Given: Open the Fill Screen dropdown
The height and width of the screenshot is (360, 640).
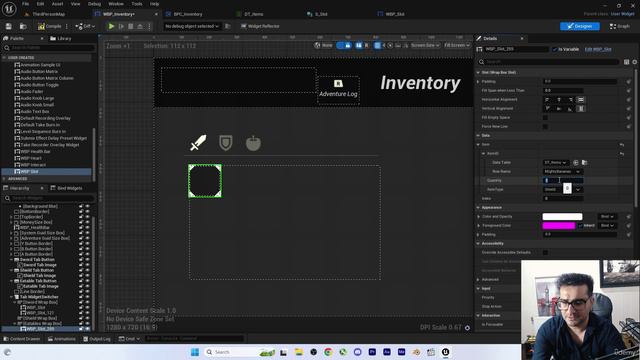Looking at the screenshot, I should click(457, 45).
